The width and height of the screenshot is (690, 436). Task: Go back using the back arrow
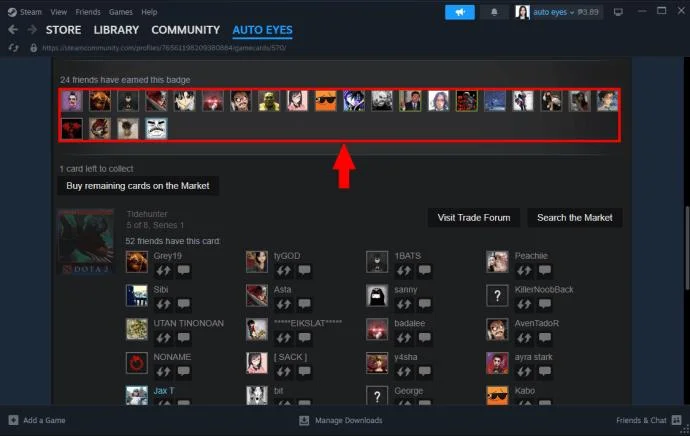tap(13, 29)
